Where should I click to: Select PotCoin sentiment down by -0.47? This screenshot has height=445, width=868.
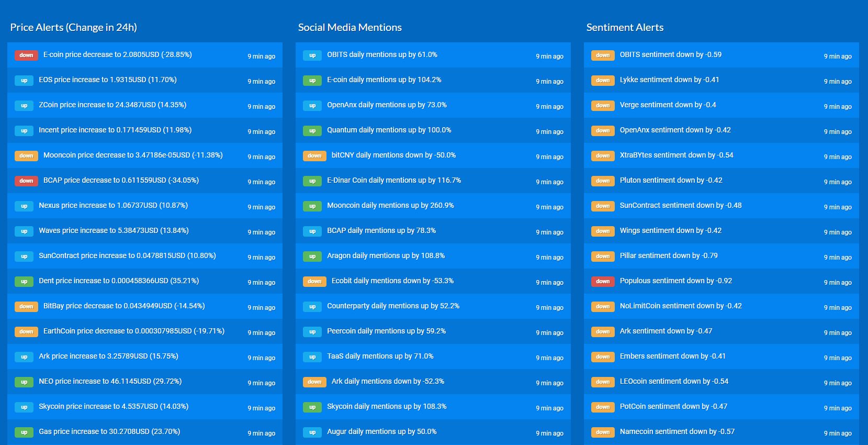coord(722,407)
